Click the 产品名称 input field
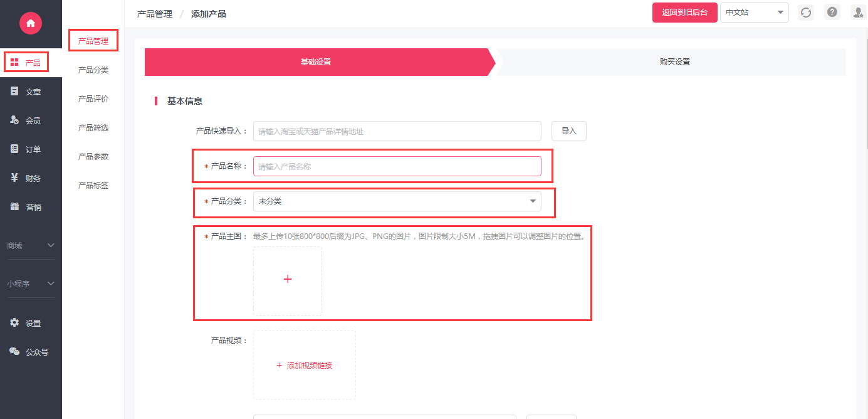The image size is (868, 419). (397, 166)
